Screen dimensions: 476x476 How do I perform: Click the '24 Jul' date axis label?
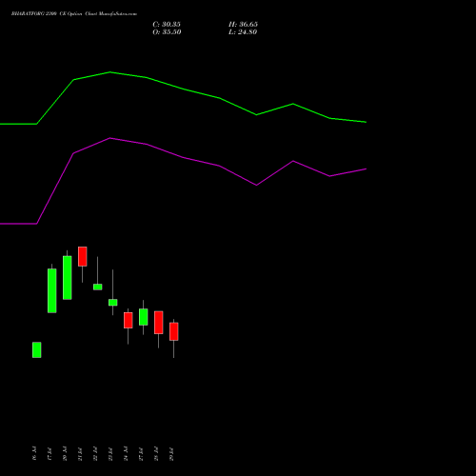(x=126, y=454)
